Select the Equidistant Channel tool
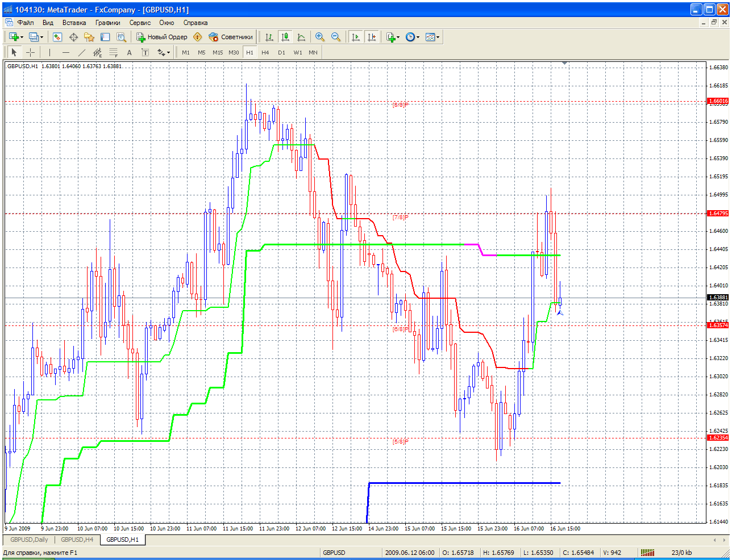 pyautogui.click(x=97, y=52)
